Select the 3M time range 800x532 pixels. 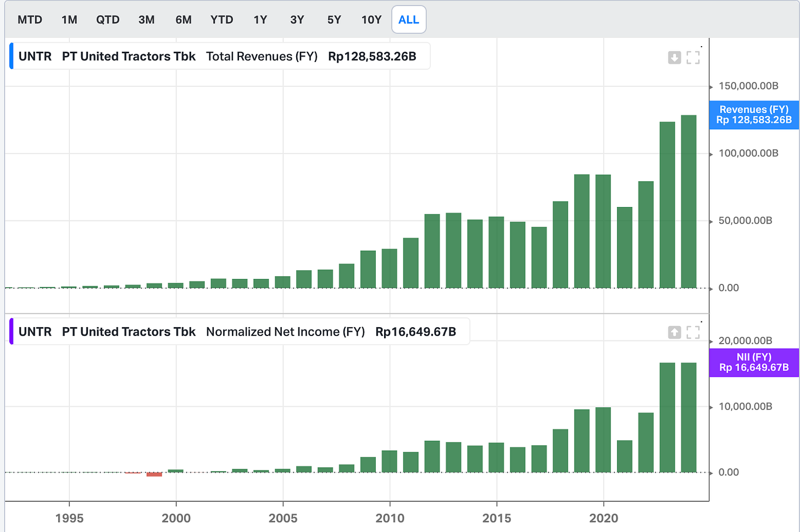point(146,20)
